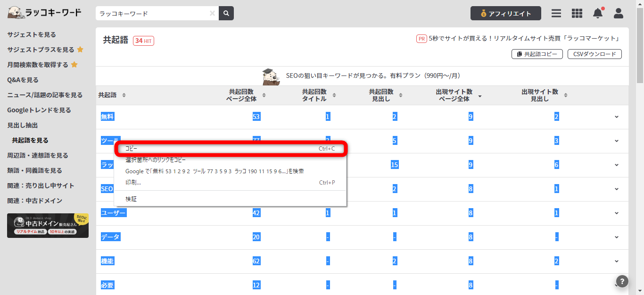Expand the ツール row chevron
The image size is (644, 295).
617,141
